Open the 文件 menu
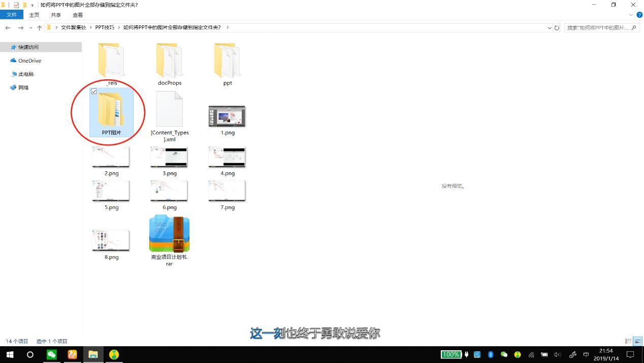644x363 pixels. [x=11, y=15]
